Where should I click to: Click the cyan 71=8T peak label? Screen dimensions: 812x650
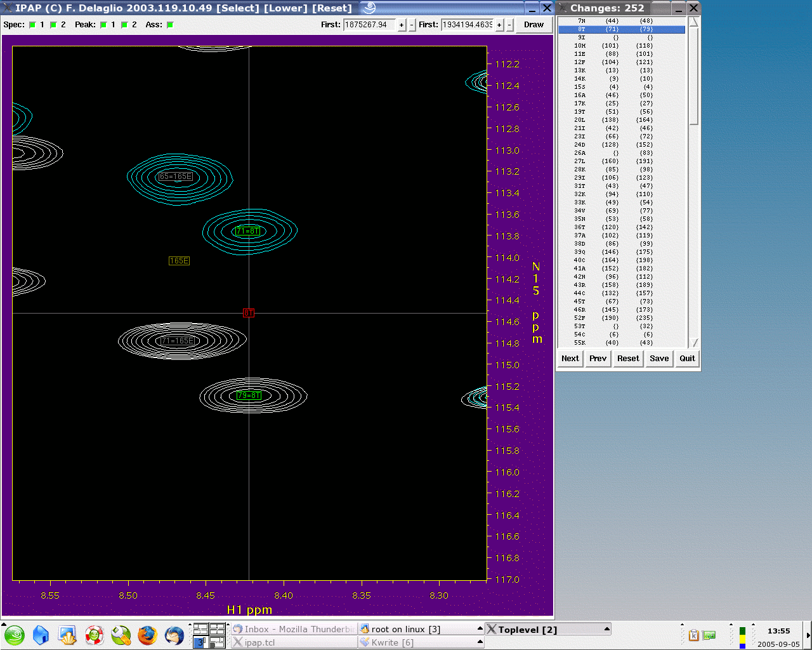click(x=248, y=231)
